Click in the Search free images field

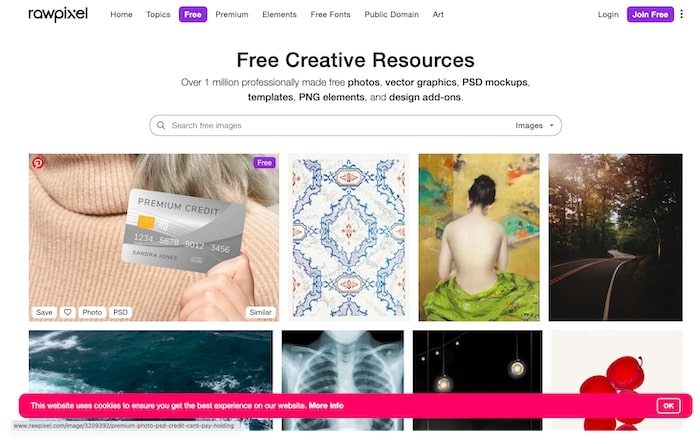(339, 125)
